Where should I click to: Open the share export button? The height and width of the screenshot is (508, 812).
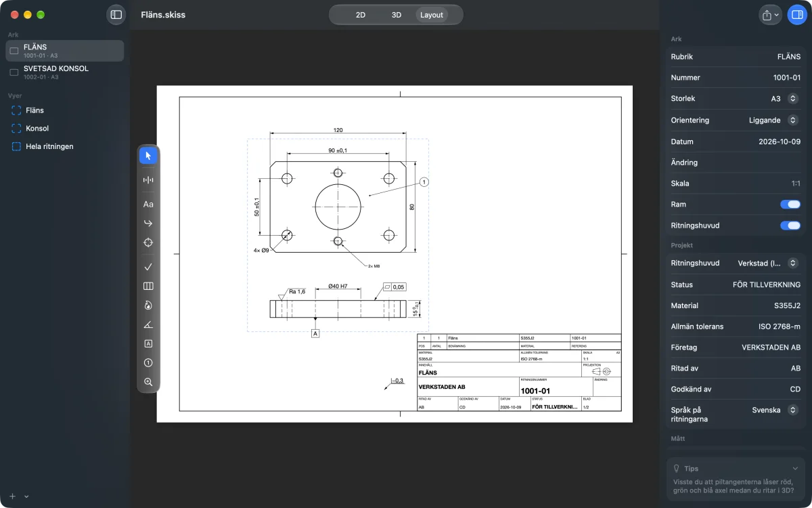pyautogui.click(x=771, y=14)
